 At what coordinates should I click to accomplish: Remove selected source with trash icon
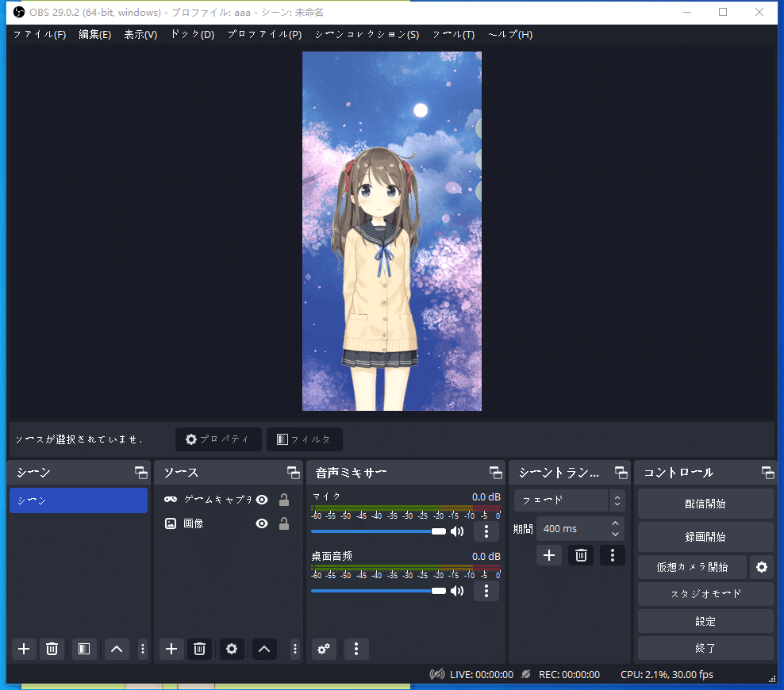pos(199,649)
